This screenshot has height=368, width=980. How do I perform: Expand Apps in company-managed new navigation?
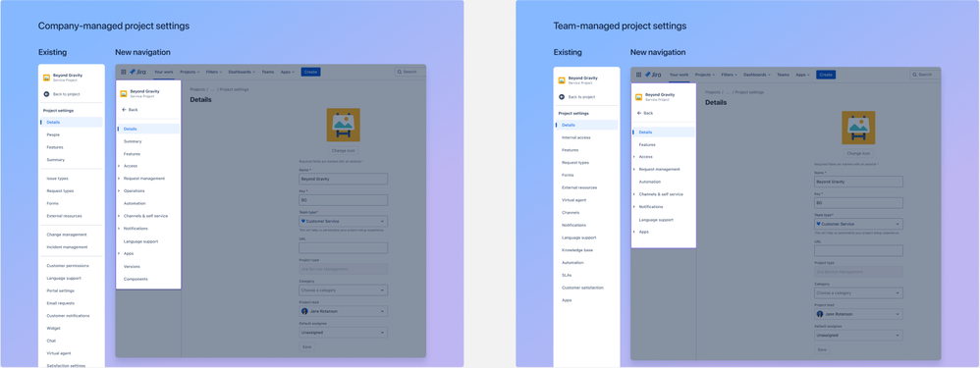pyautogui.click(x=119, y=253)
